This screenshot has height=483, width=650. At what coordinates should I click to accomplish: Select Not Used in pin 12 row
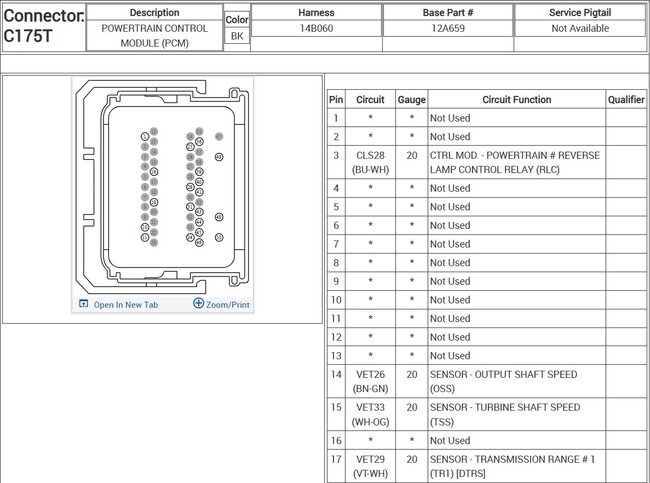pyautogui.click(x=450, y=337)
